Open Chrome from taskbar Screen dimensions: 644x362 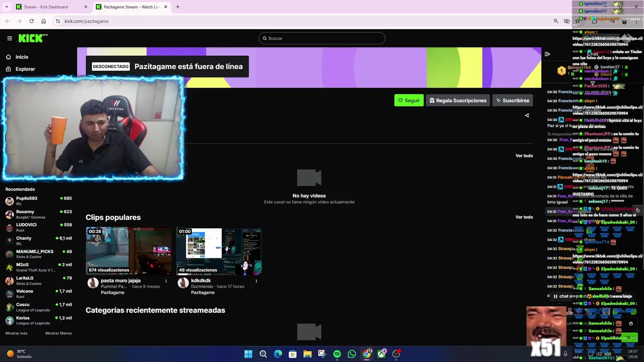(367, 354)
